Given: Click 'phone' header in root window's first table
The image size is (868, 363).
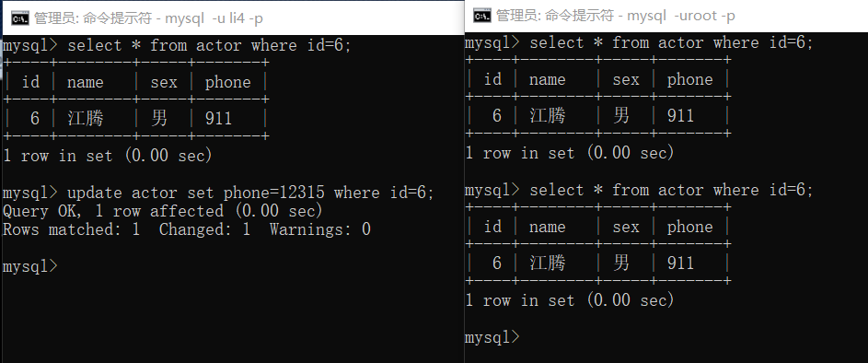Looking at the screenshot, I should (x=690, y=80).
